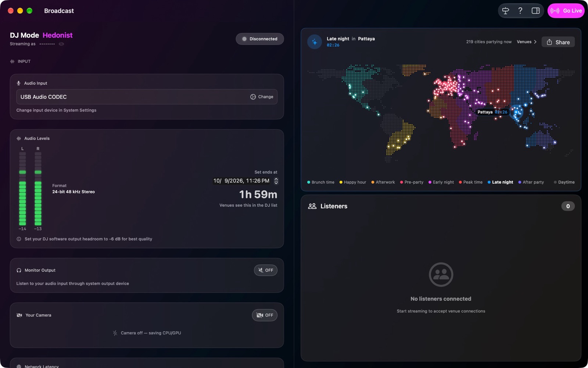
Task: Click the microphone Audio Input icon
Action: point(19,83)
